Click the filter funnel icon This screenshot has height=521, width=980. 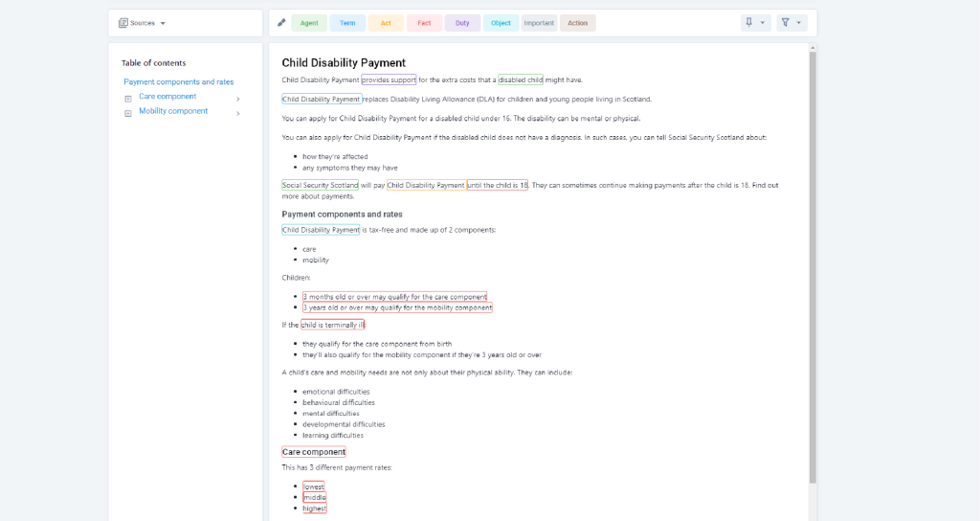point(785,23)
